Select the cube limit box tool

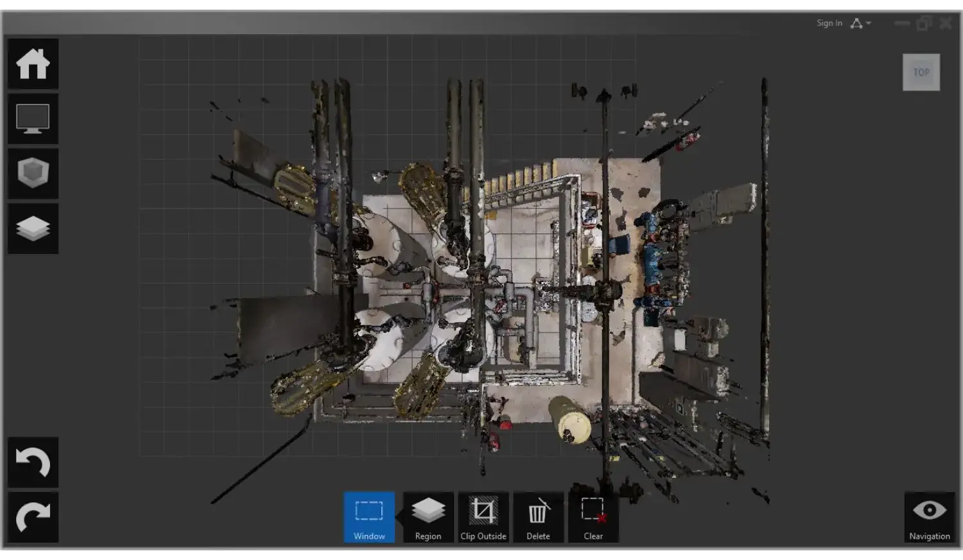pos(33,174)
